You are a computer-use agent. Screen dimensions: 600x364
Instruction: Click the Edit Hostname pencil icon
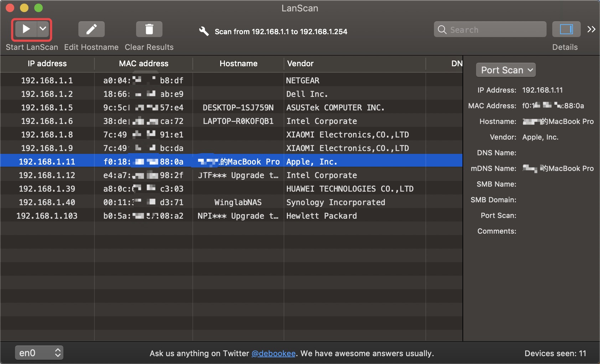click(92, 29)
